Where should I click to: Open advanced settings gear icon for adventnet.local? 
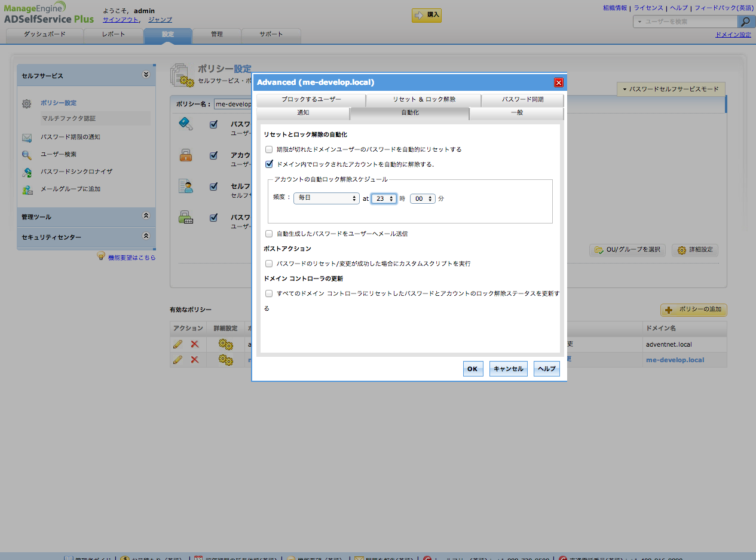[x=225, y=344]
